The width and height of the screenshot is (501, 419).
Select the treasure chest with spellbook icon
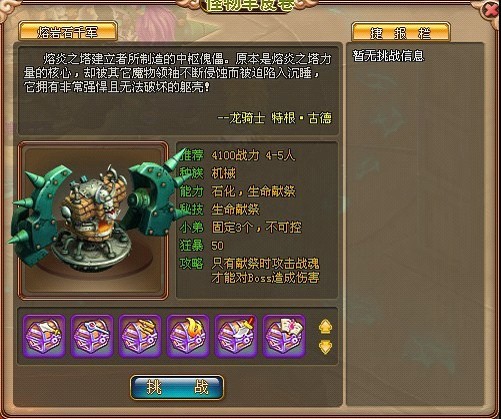coord(284,336)
